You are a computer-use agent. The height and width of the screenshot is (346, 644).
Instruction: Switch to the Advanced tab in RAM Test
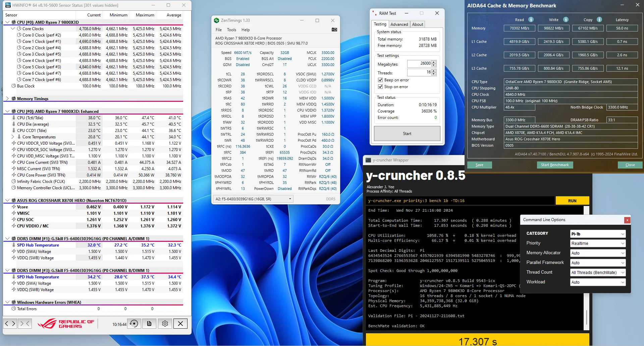click(399, 24)
